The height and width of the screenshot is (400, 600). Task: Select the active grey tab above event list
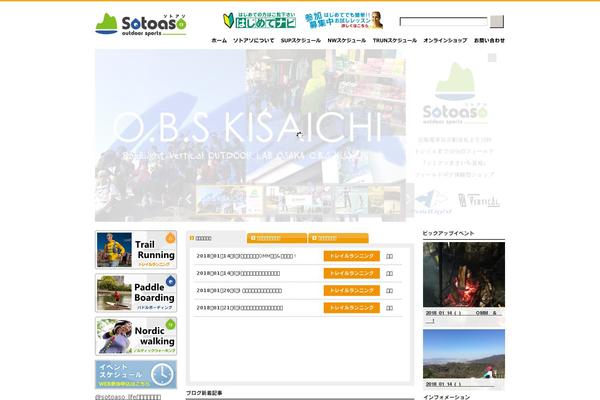(x=215, y=238)
